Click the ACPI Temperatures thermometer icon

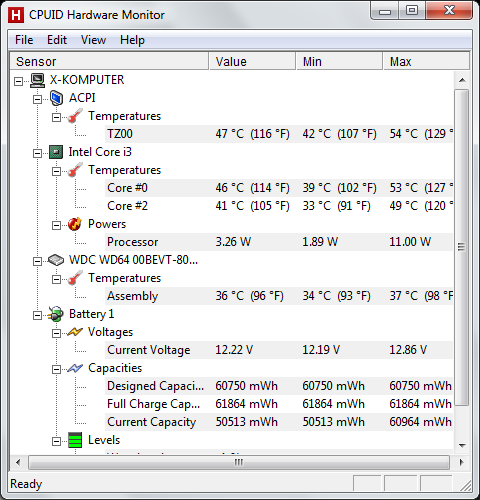[x=75, y=116]
